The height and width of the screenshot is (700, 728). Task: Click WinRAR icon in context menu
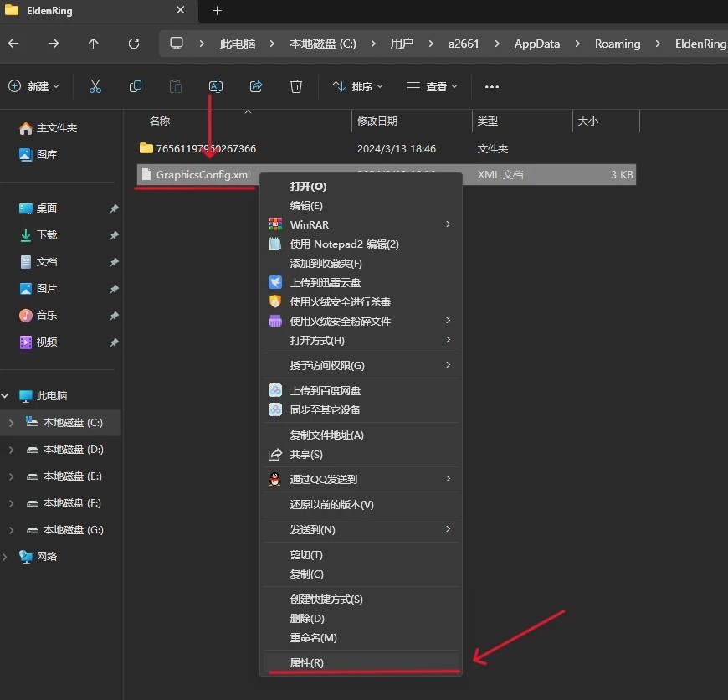coord(274,224)
